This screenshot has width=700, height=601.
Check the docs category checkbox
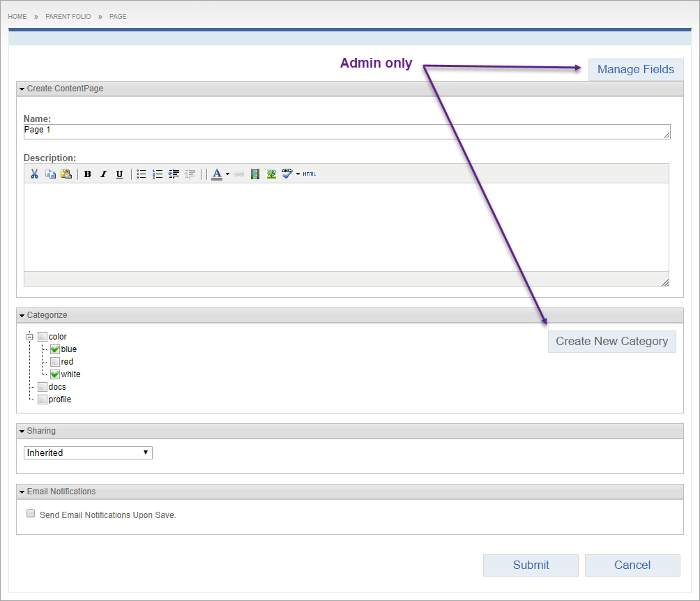coord(43,387)
